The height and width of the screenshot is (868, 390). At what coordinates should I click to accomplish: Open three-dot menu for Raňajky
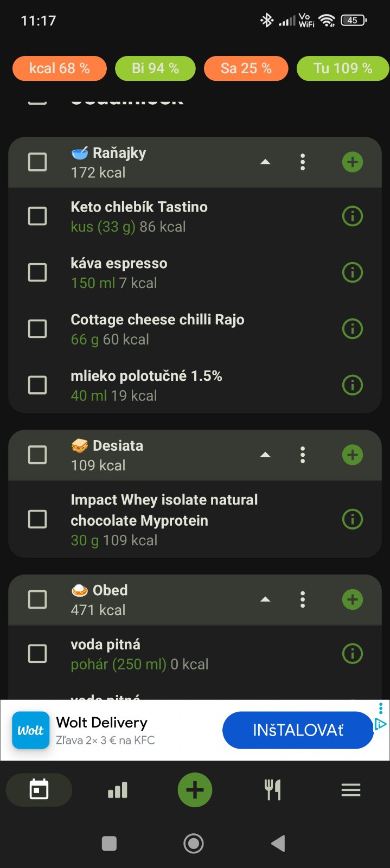coord(303,162)
